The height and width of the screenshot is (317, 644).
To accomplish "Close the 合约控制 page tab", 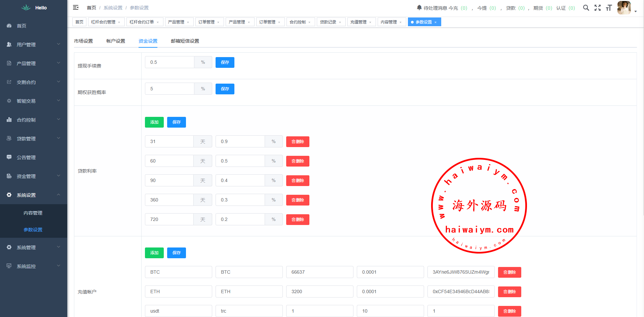I will [x=309, y=22].
